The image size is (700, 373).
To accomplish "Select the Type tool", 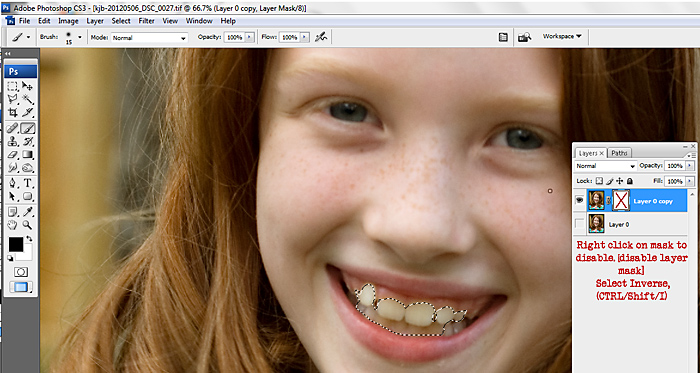I will (28, 183).
